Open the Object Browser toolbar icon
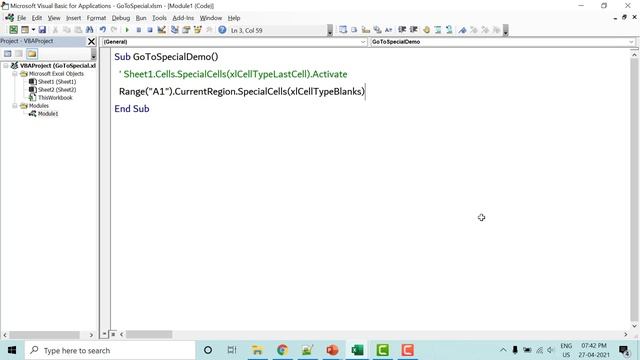This screenshot has height=360, width=640. [x=198, y=30]
